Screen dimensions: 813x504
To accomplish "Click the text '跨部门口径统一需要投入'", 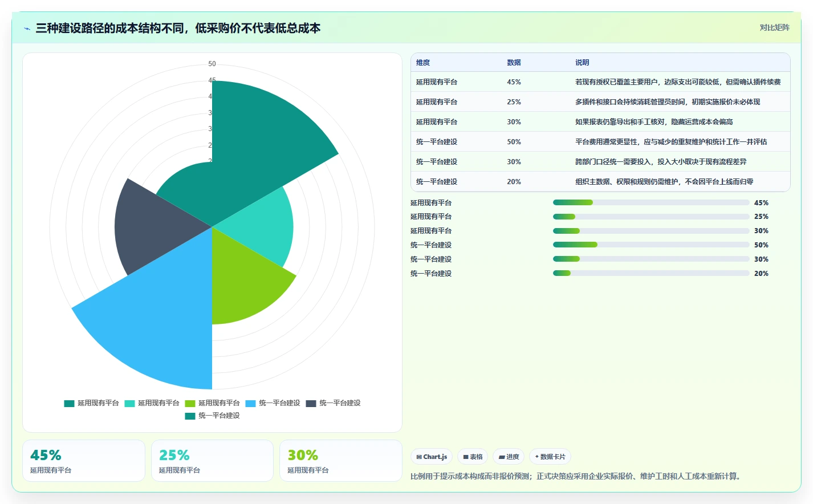I will coord(613,162).
